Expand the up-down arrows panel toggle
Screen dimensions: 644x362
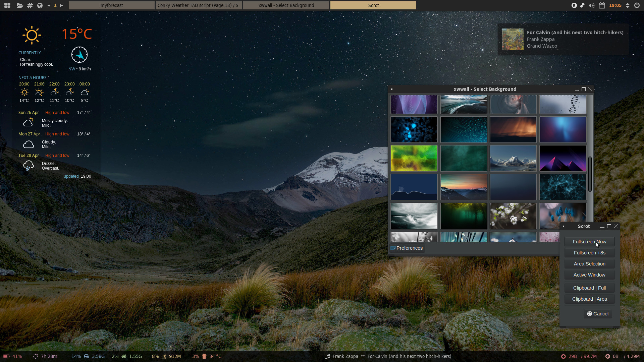(628, 5)
